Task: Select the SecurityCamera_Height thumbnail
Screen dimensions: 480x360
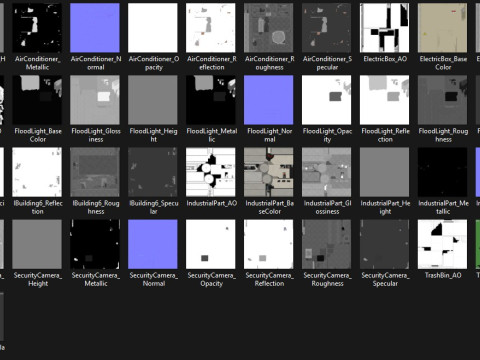Action: 37,244
